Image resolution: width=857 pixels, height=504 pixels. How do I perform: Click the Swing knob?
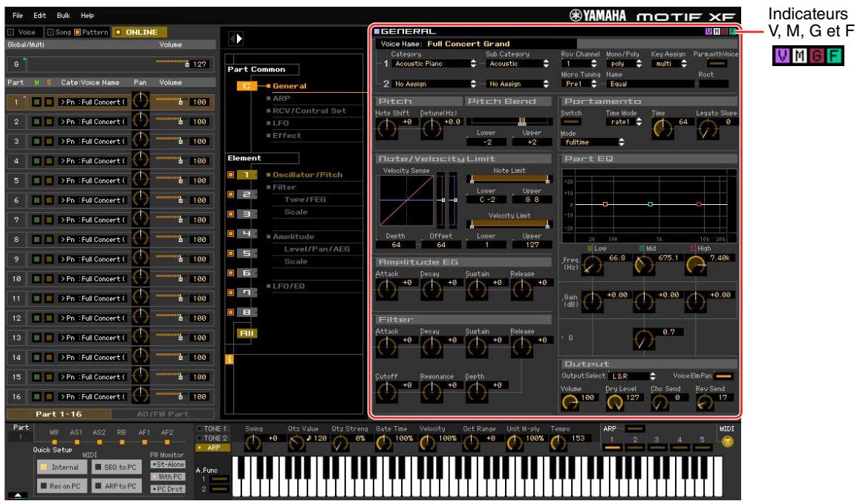click(253, 442)
